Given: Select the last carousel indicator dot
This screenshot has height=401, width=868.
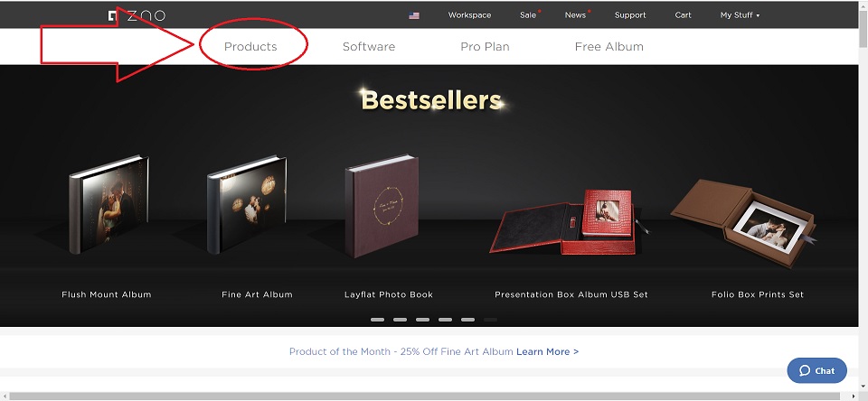Looking at the screenshot, I should point(490,320).
